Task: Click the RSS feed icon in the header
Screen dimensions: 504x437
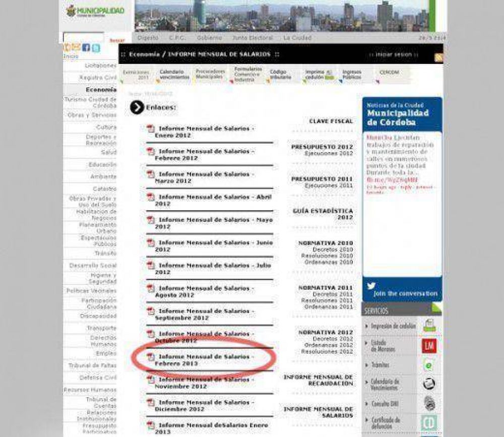Action: [x=438, y=57]
